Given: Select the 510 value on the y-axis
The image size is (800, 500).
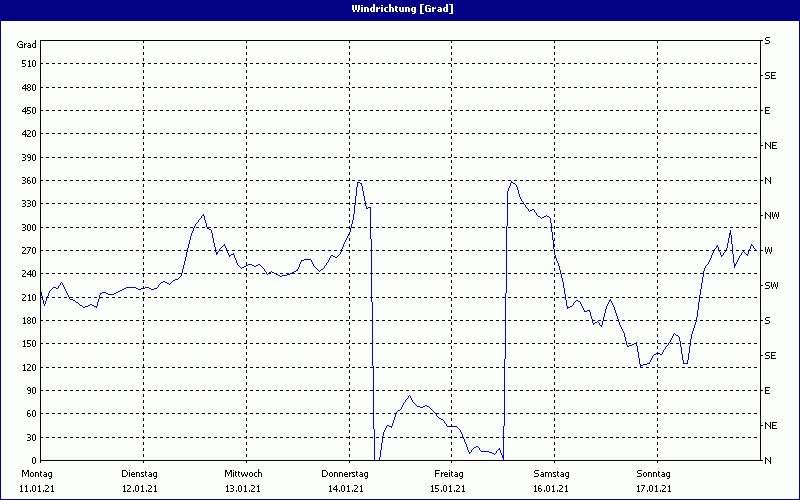Looking at the screenshot, I should pyautogui.click(x=27, y=64).
